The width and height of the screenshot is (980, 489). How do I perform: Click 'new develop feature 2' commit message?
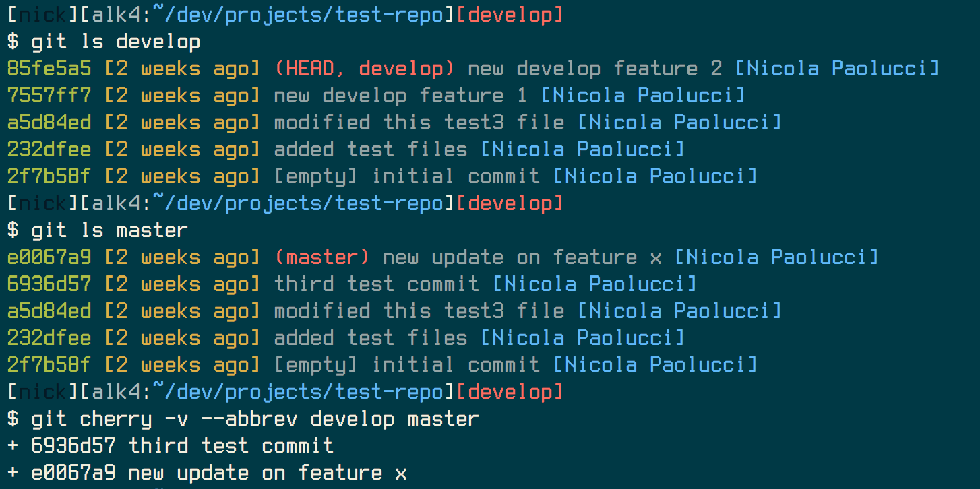pyautogui.click(x=594, y=69)
